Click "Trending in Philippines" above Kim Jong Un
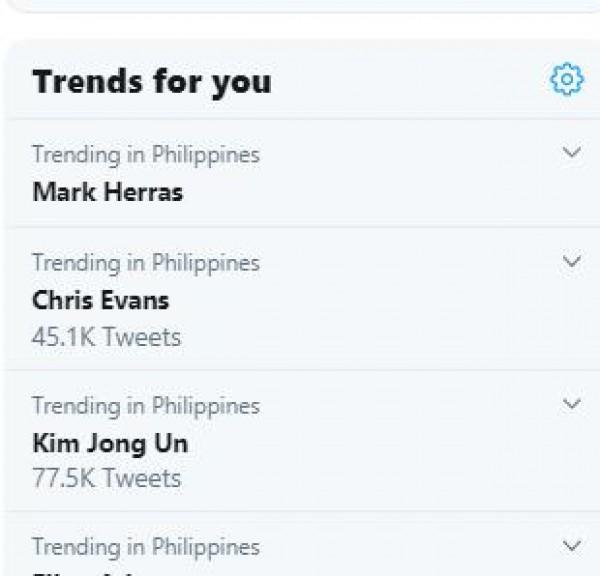Viewport: 600px width, 576px height. (x=145, y=406)
